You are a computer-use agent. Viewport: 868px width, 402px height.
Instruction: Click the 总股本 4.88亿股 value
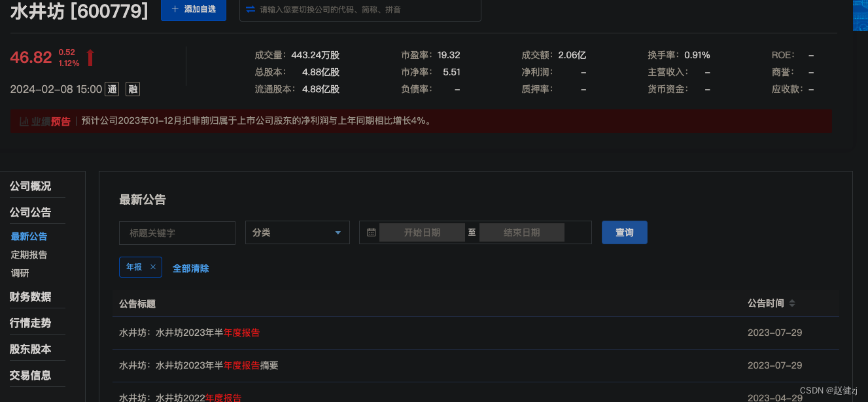[x=321, y=72]
